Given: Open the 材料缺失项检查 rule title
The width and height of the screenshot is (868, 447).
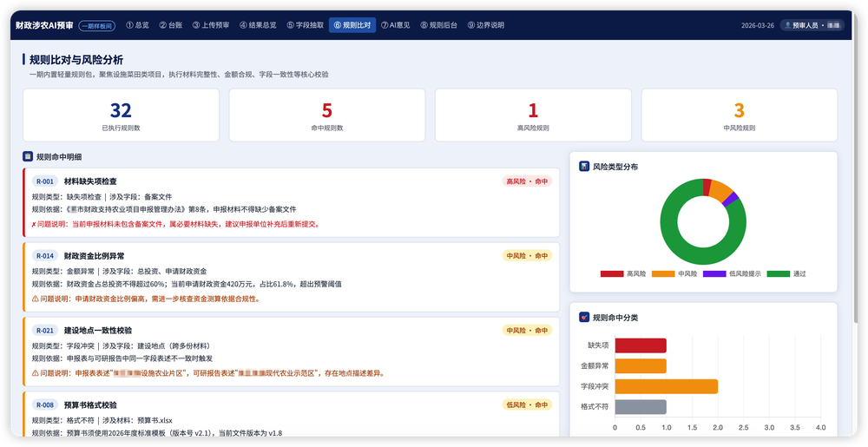Looking at the screenshot, I should point(90,181).
